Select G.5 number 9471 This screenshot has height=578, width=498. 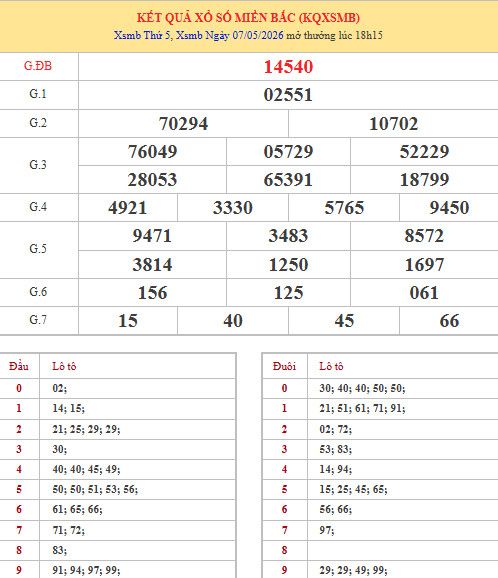tap(152, 236)
